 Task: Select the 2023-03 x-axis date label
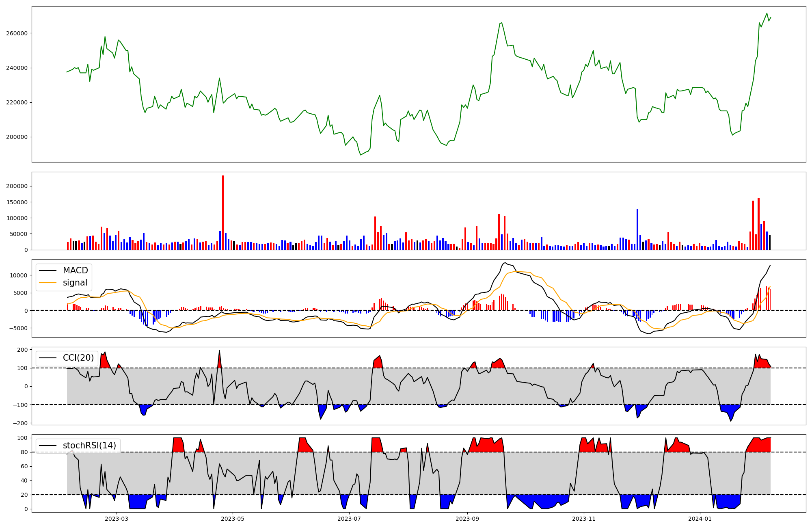(x=117, y=519)
